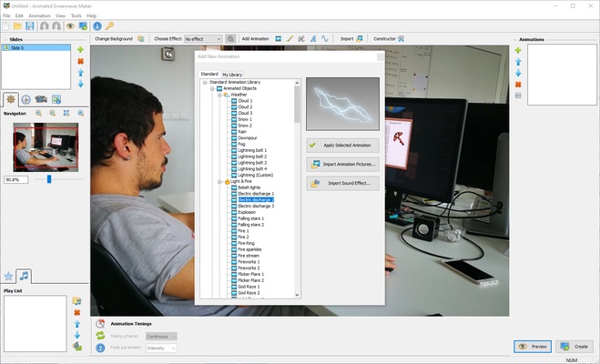Click Change Background toolbar label
Screen dimensions: 600x364
coord(114,38)
